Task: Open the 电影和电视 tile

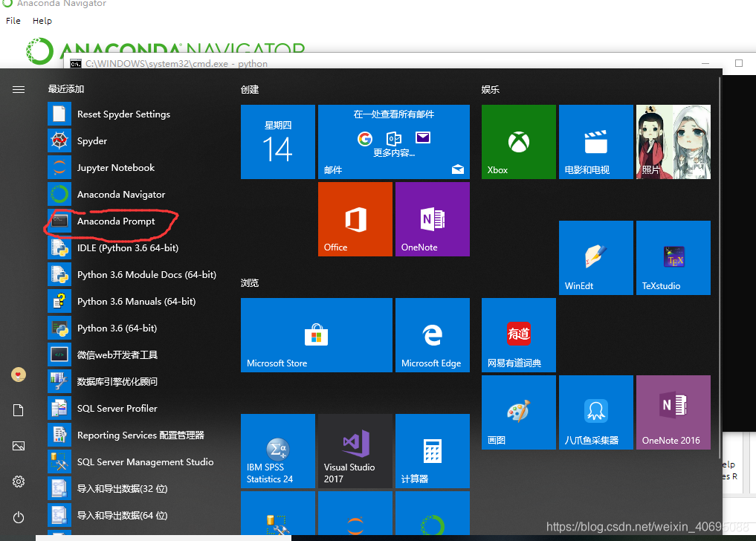Action: pyautogui.click(x=596, y=142)
